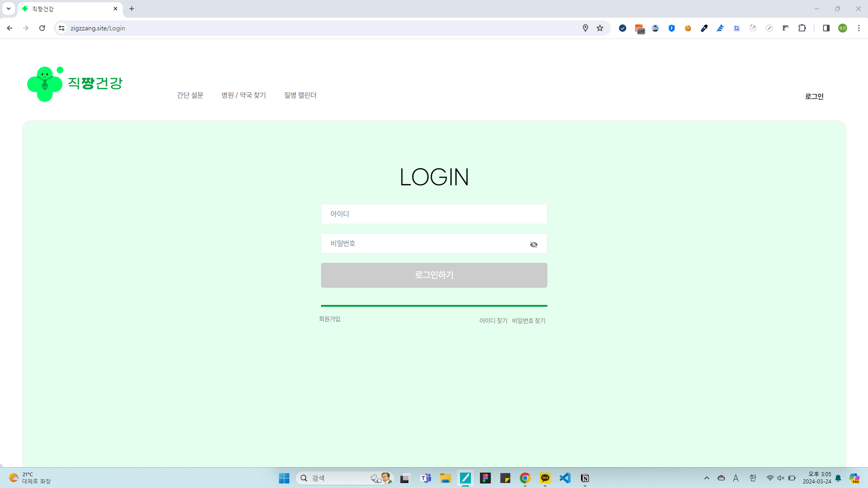Click the 아이디 input field

pos(434,214)
